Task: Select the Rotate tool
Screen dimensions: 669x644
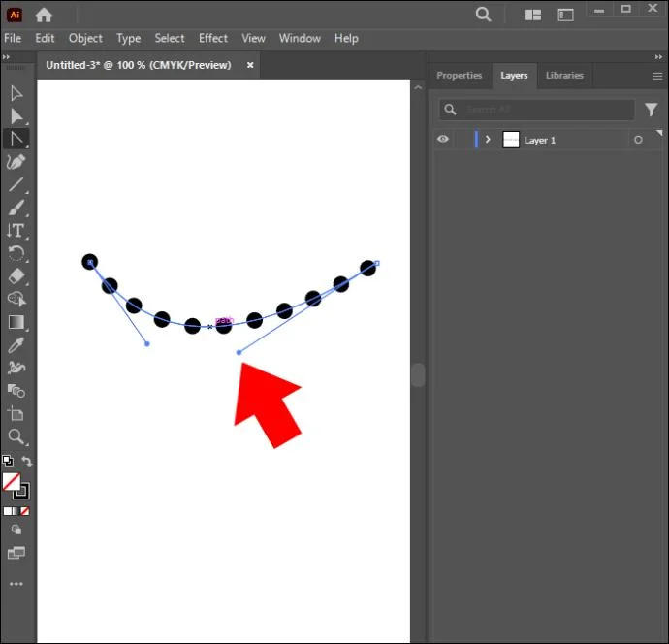Action: point(16,253)
